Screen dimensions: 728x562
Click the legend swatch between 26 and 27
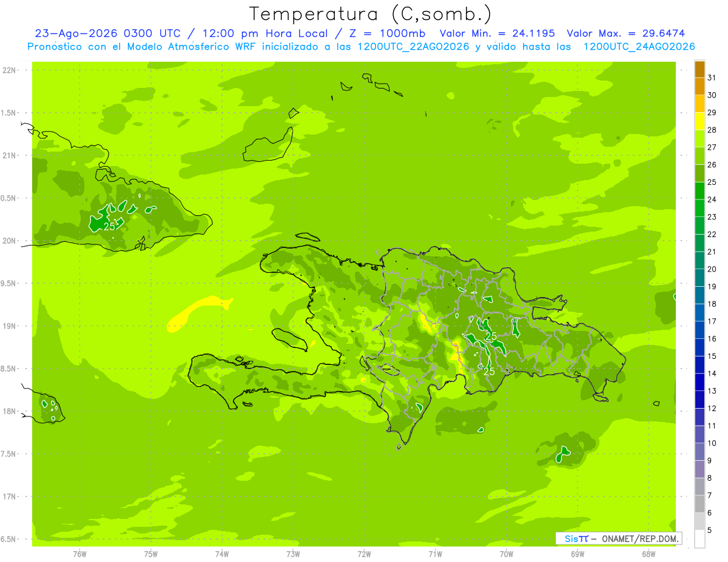click(x=699, y=156)
